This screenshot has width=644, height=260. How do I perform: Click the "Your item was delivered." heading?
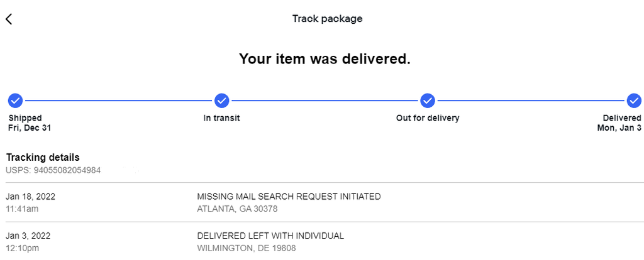[x=325, y=60]
